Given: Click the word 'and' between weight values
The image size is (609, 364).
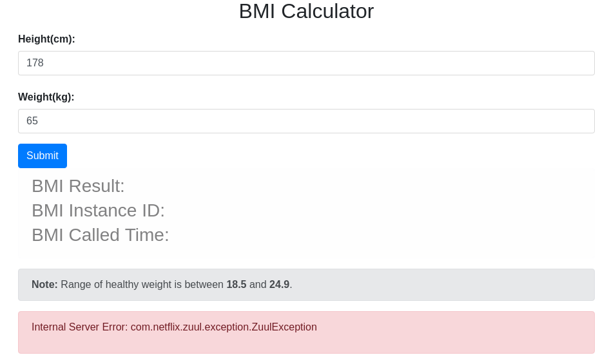Looking at the screenshot, I should coord(258,285).
